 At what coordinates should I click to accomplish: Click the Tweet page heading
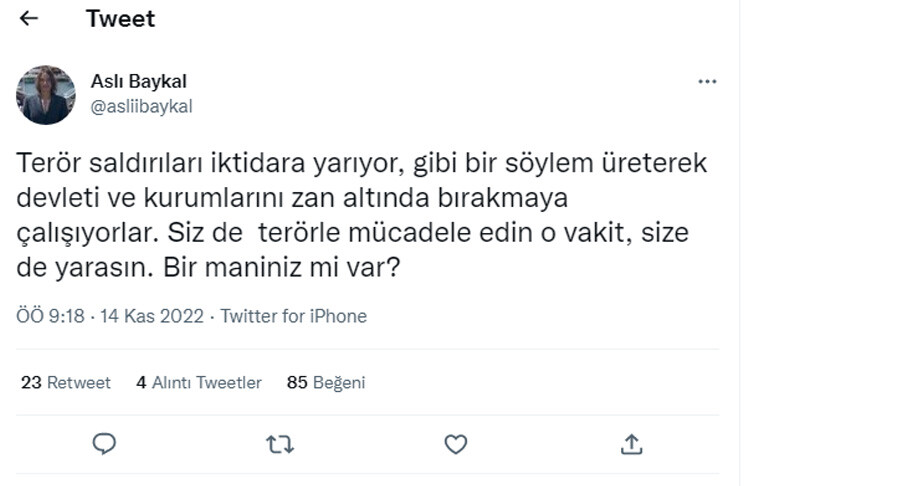[x=120, y=19]
